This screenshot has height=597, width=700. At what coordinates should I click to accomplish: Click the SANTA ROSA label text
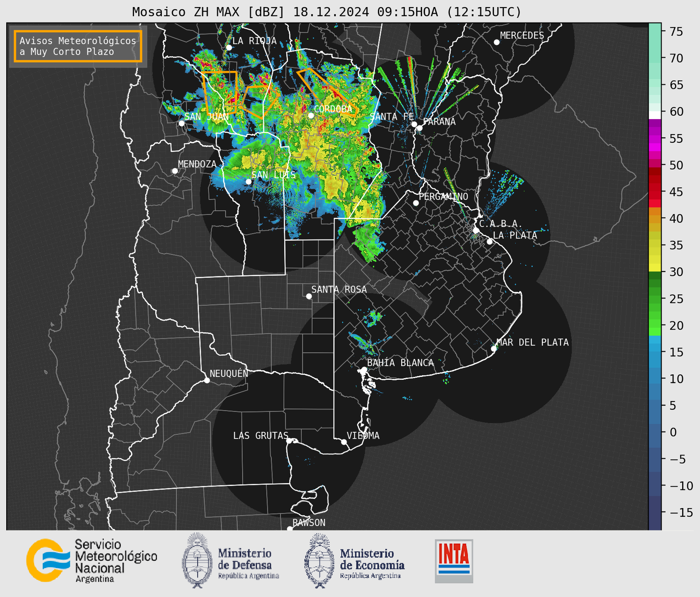tap(339, 289)
